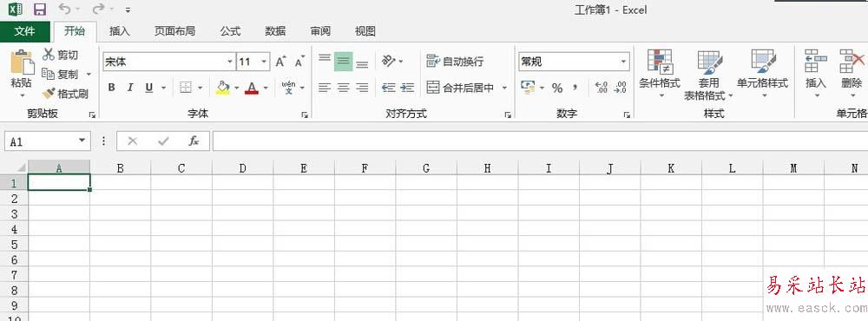The height and width of the screenshot is (321, 868).
Task: Click the wén phonetic guide icon
Action: pos(288,88)
